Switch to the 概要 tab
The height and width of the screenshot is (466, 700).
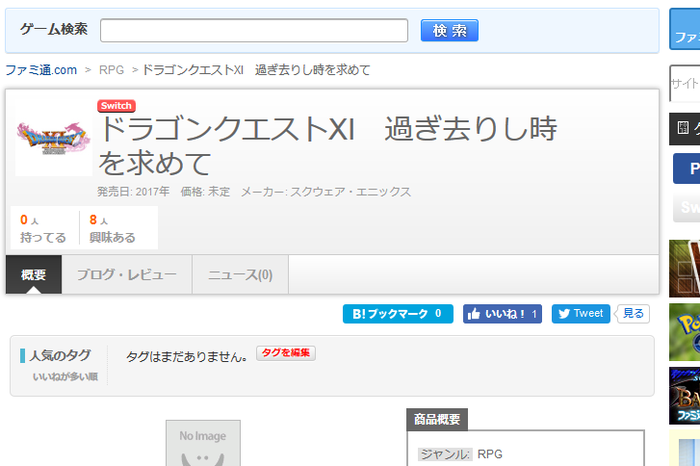coord(33,275)
